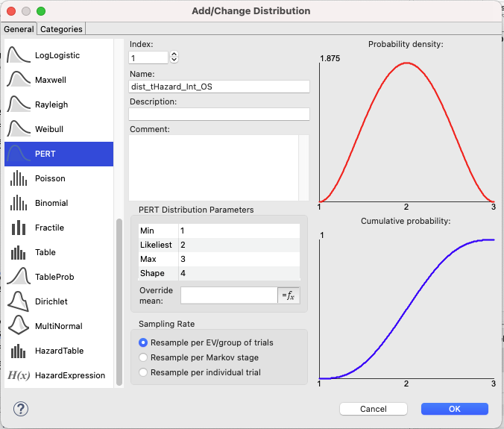The image size is (504, 429).
Task: Switch to the Categories tab
Action: (x=61, y=29)
